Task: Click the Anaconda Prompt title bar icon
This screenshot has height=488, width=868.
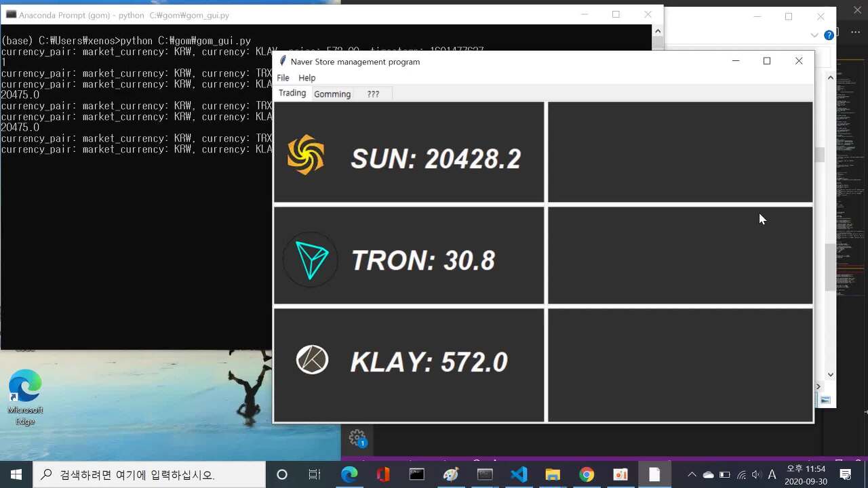Action: coord(11,14)
